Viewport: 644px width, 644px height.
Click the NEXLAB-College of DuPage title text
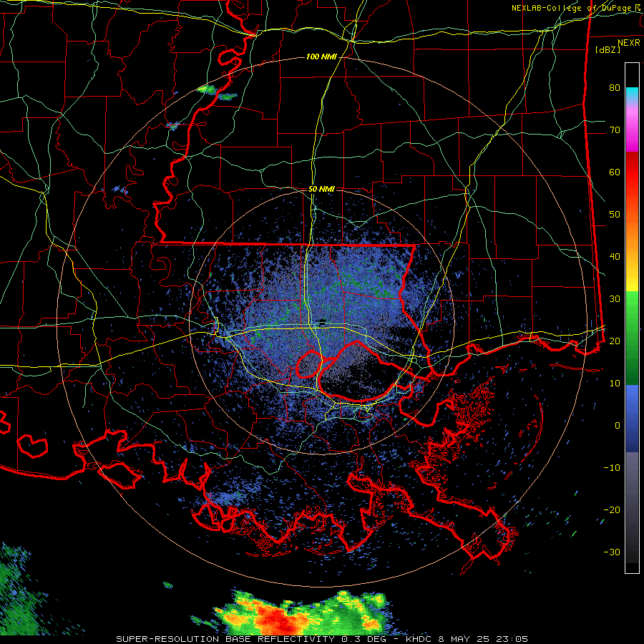(575, 8)
